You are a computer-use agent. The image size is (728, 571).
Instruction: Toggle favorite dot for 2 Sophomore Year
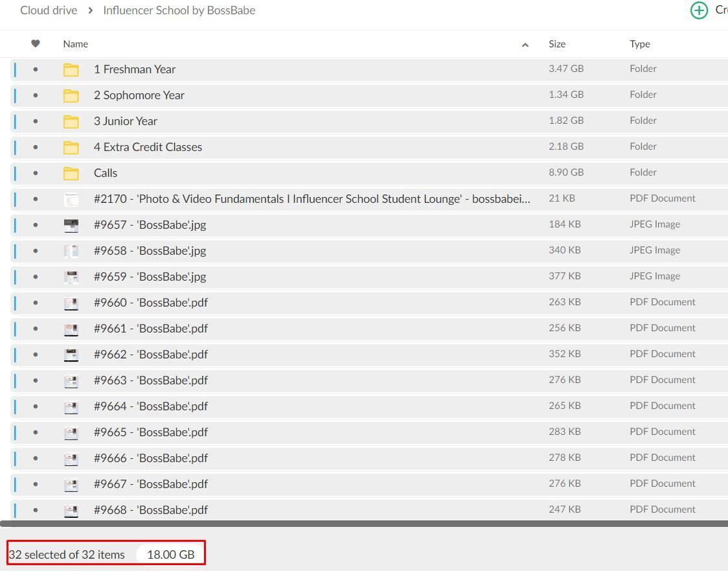point(36,95)
